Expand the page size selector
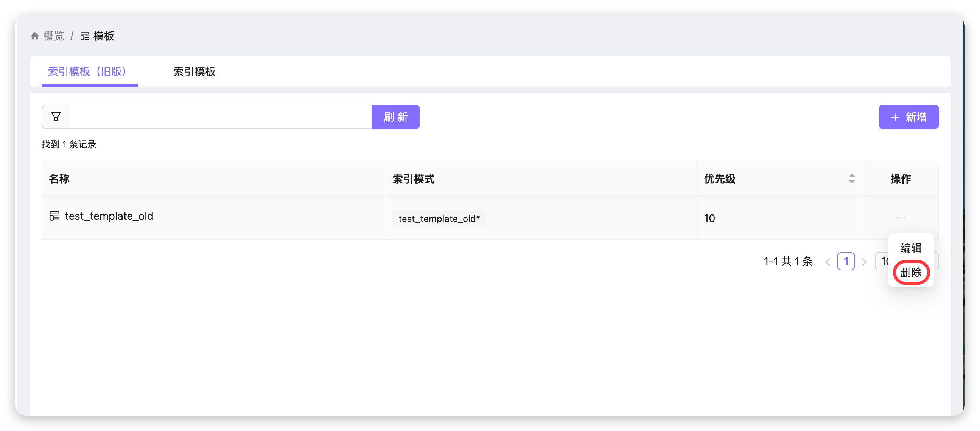Image resolution: width=980 pixels, height=431 pixels. pyautogui.click(x=883, y=262)
